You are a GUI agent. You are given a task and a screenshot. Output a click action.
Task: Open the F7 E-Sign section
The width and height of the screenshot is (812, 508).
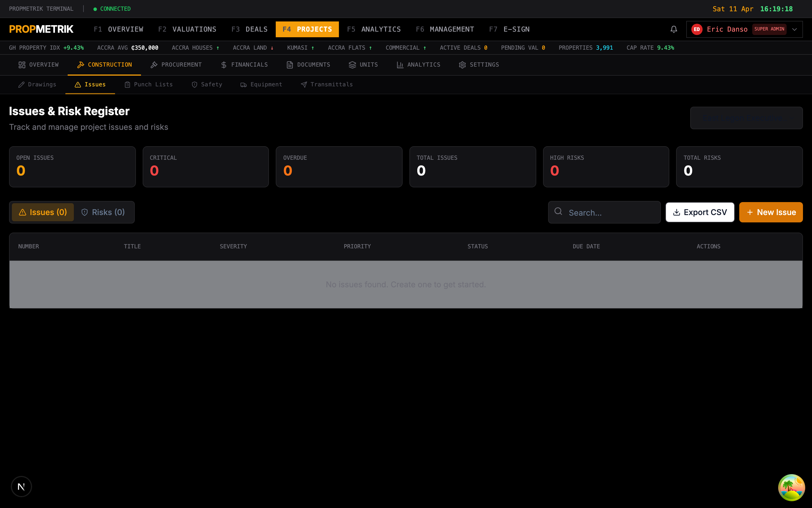click(509, 29)
